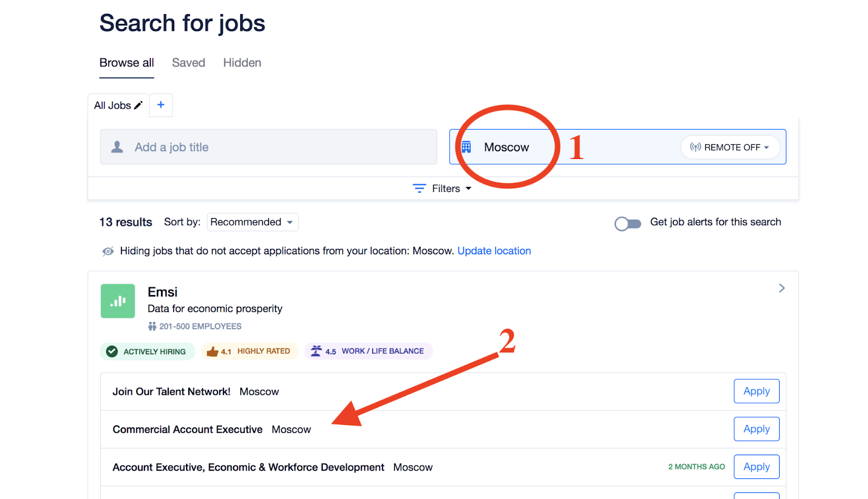The image size is (868, 499).
Task: Apply to Account Executive, Economic & Workforce Development
Action: tap(756, 466)
